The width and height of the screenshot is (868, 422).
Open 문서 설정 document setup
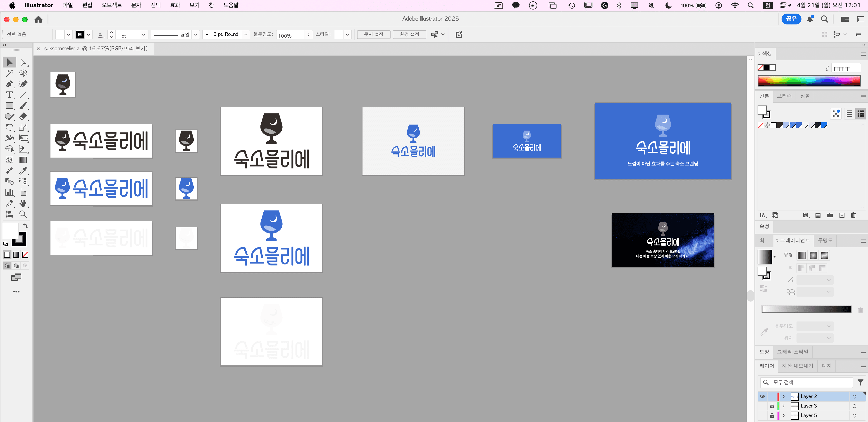point(373,34)
